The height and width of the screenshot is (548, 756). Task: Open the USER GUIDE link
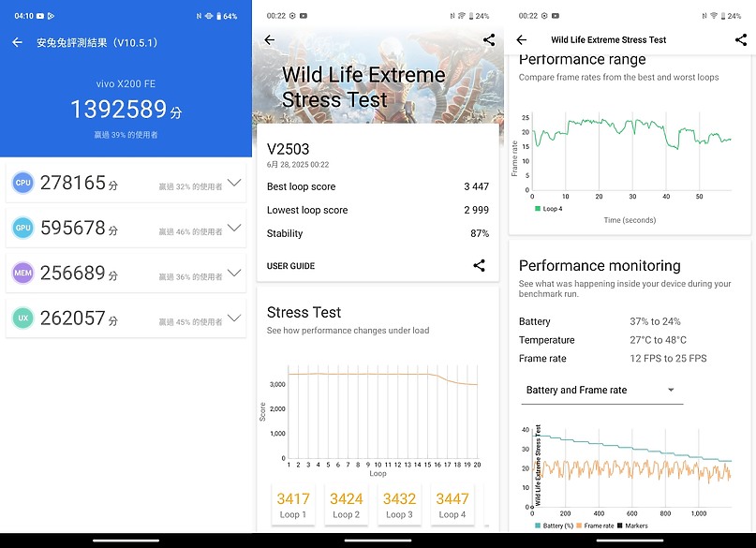(290, 266)
